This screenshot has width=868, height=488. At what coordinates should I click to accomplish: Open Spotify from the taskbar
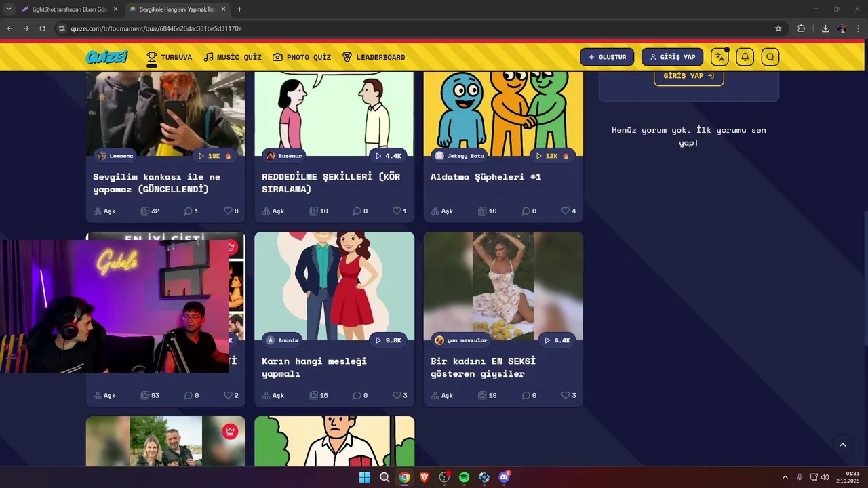coord(464,477)
